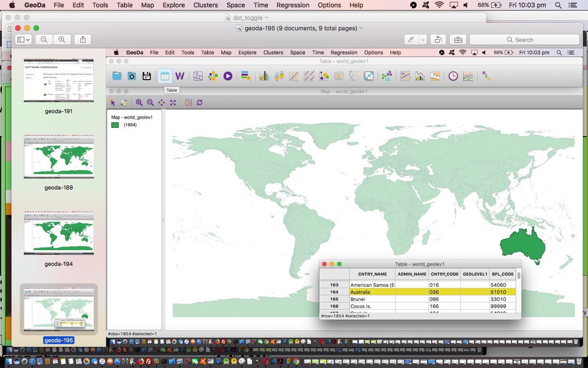Click Preview rotate button
This screenshot has height=368, width=588.
coord(438,40)
